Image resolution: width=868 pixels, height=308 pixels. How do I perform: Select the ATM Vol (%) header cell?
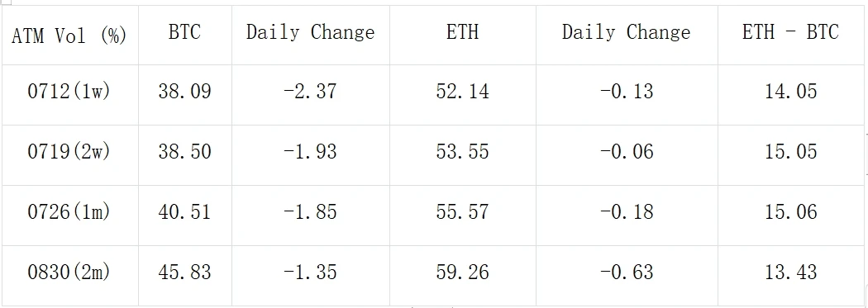69,36
